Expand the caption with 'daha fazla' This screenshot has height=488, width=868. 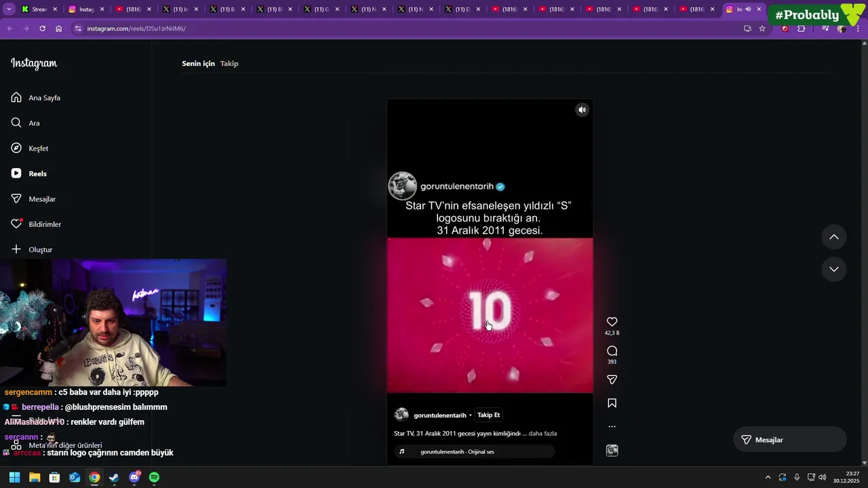542,433
